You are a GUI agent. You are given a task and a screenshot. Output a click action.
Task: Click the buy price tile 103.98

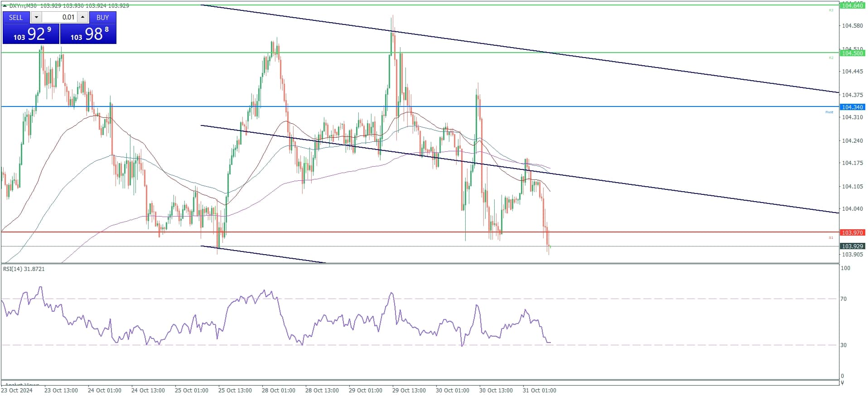click(88, 34)
